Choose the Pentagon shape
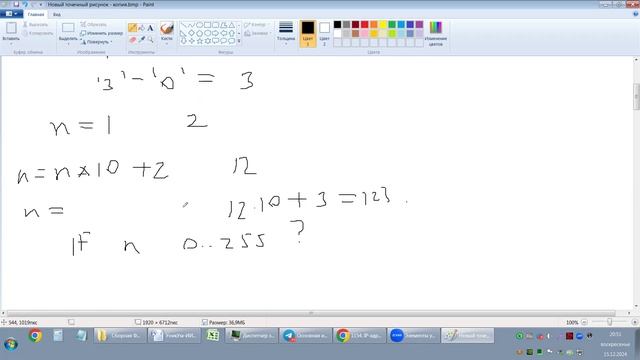 coord(200,33)
